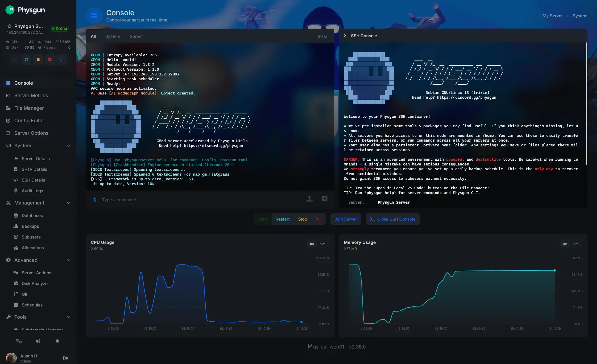Collapse the Advanced section chevron
This screenshot has width=597, height=364.
pos(69,260)
